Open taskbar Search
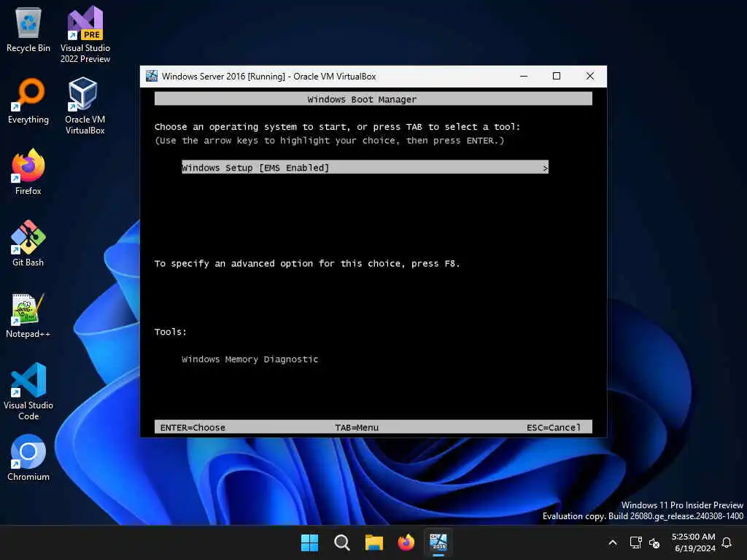The height and width of the screenshot is (560, 747). coord(342,542)
